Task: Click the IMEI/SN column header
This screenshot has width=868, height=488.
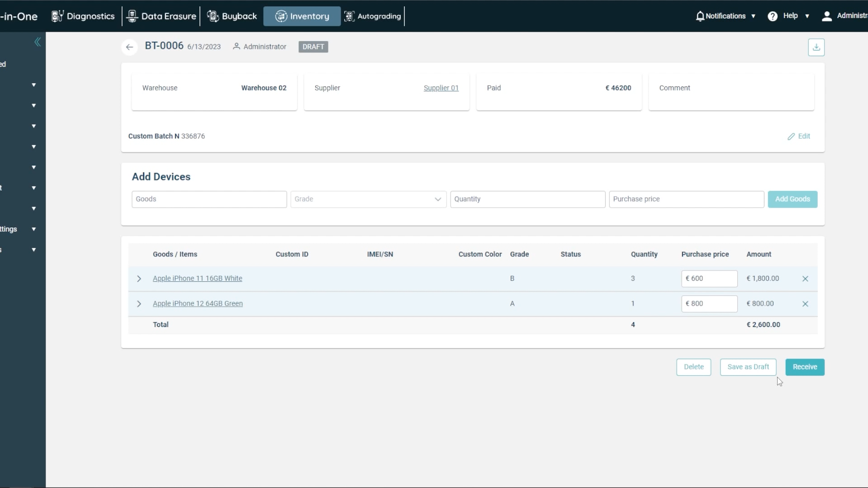Action: tap(380, 255)
